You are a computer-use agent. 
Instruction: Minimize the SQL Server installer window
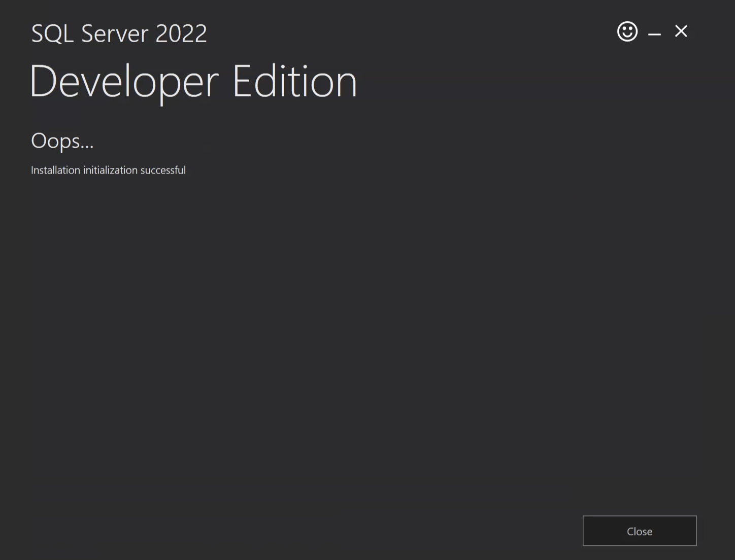click(x=654, y=34)
